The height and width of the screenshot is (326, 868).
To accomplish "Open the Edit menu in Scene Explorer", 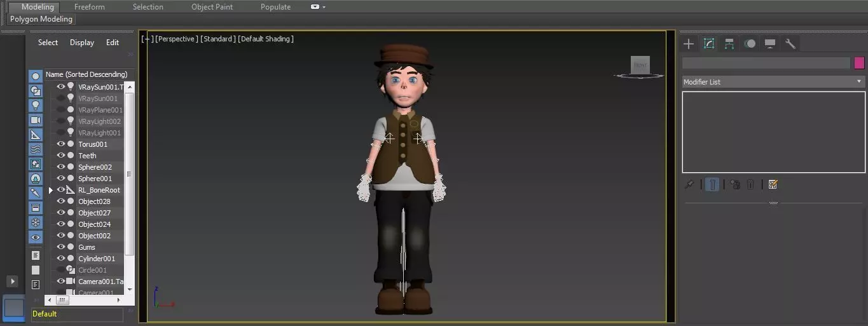I will point(113,43).
